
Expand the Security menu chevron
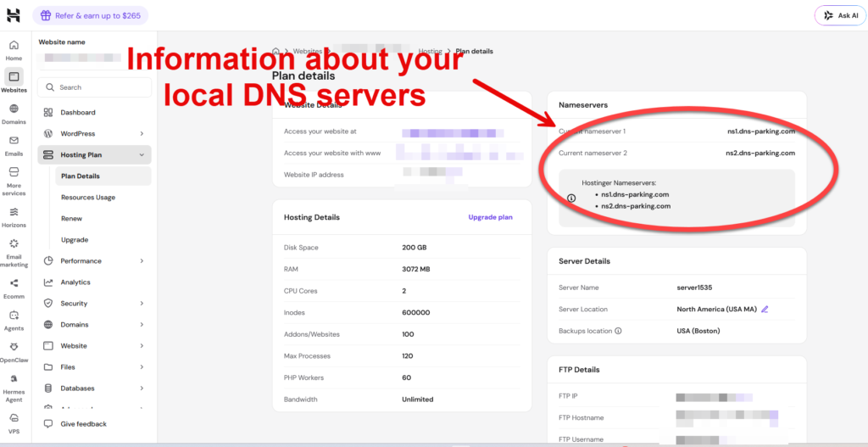point(142,304)
